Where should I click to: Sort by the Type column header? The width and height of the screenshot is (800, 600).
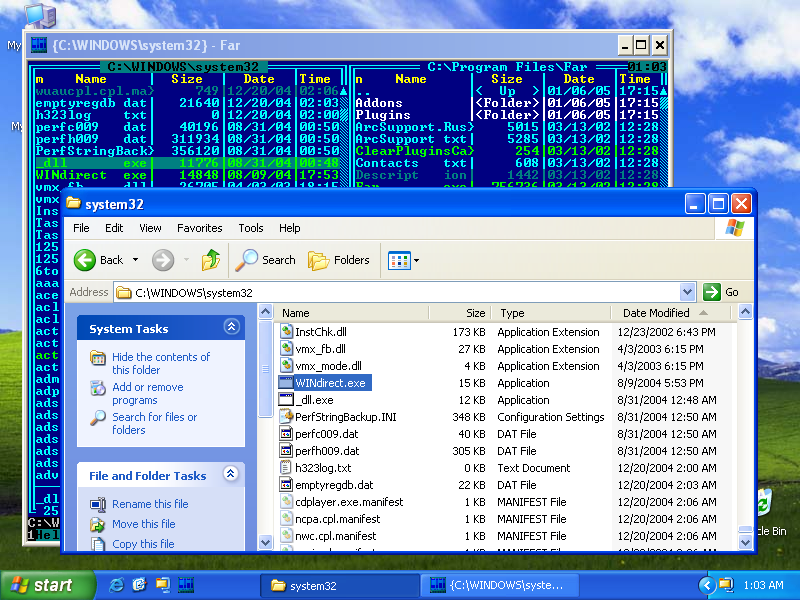click(x=550, y=313)
